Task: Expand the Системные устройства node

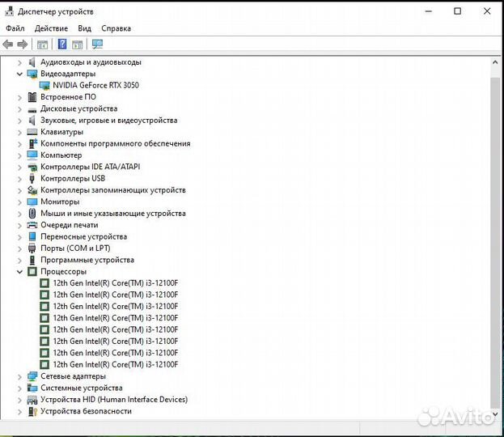Action: [19, 388]
